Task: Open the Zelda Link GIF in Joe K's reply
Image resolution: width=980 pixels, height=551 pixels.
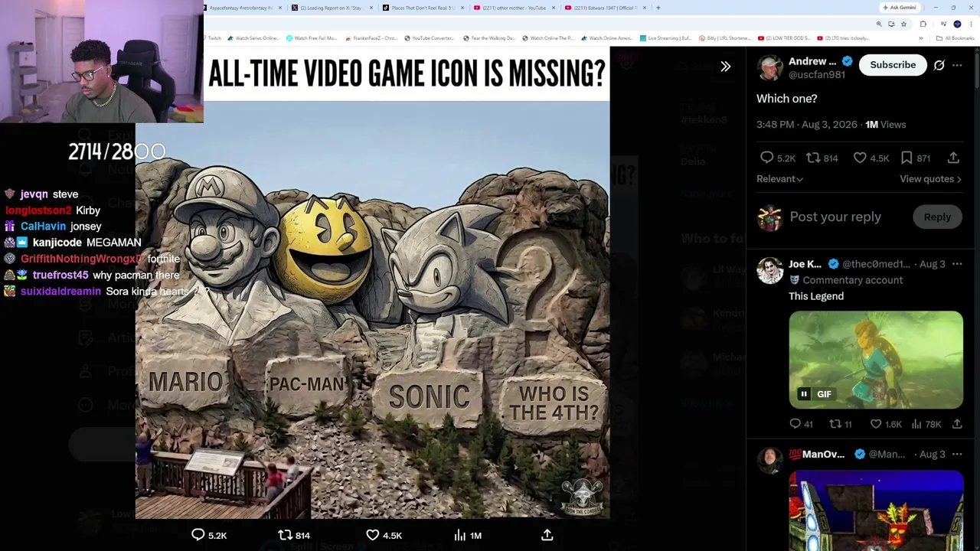Action: 876,360
